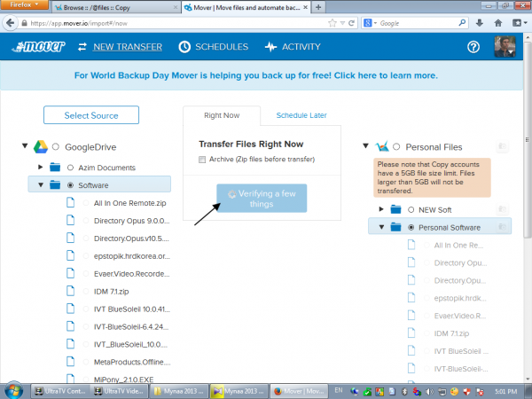This screenshot has width=532, height=399.
Task: Switch to the Schedule Later tab
Action: pyautogui.click(x=301, y=115)
